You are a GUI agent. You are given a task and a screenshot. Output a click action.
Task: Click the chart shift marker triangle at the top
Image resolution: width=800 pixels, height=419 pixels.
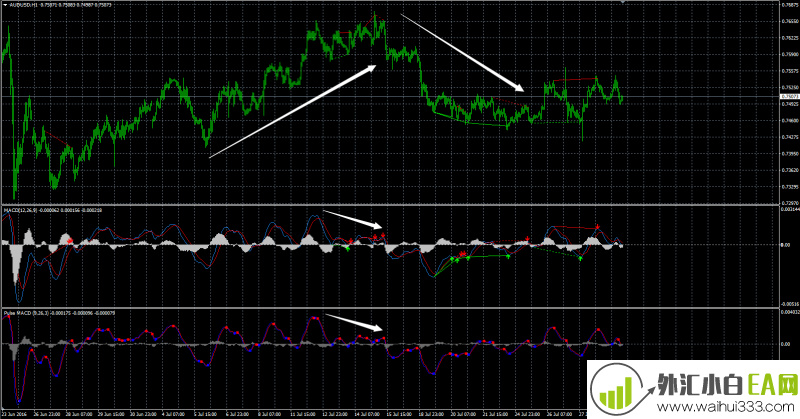tap(622, 3)
